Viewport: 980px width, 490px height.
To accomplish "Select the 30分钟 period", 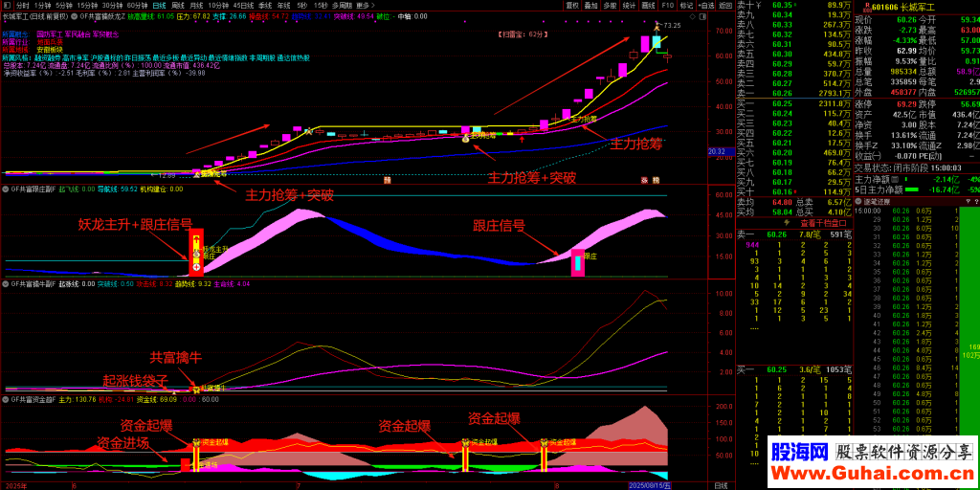I will [x=113, y=5].
